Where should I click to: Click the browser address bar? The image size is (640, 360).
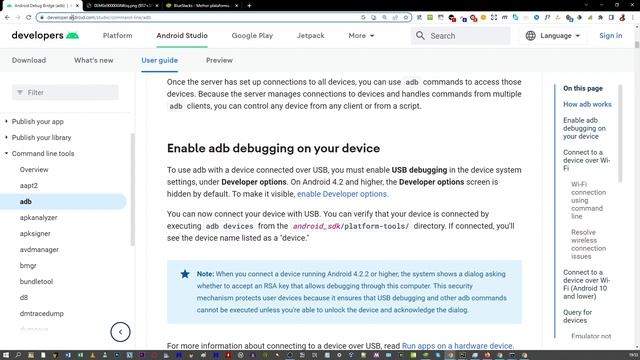(224, 18)
